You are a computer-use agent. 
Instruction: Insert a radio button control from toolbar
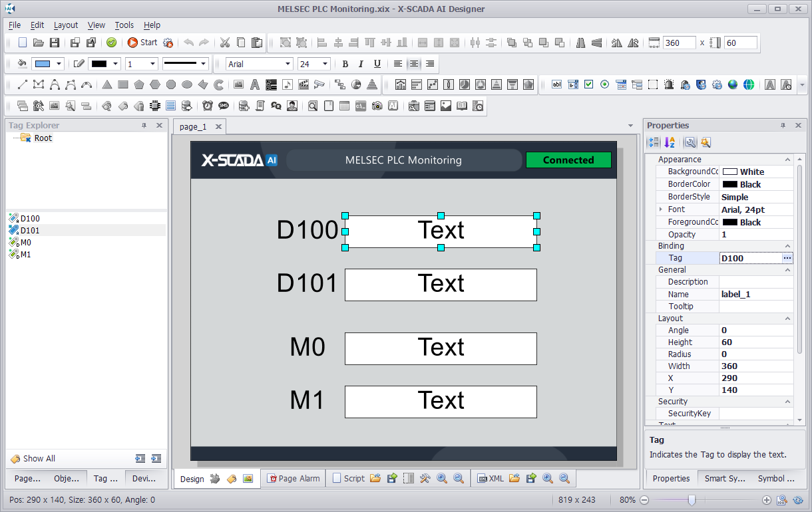[605, 84]
